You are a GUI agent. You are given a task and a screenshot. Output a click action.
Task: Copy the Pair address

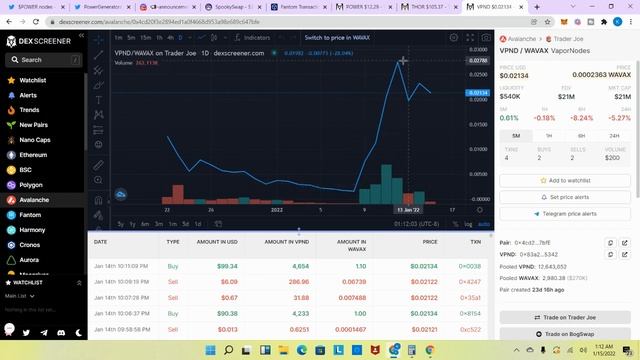click(610, 243)
